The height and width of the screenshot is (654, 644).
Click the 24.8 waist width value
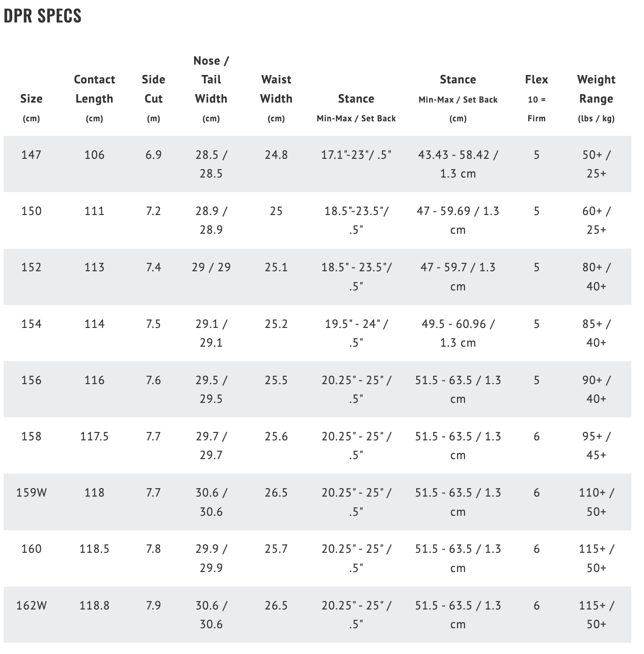coord(276,155)
